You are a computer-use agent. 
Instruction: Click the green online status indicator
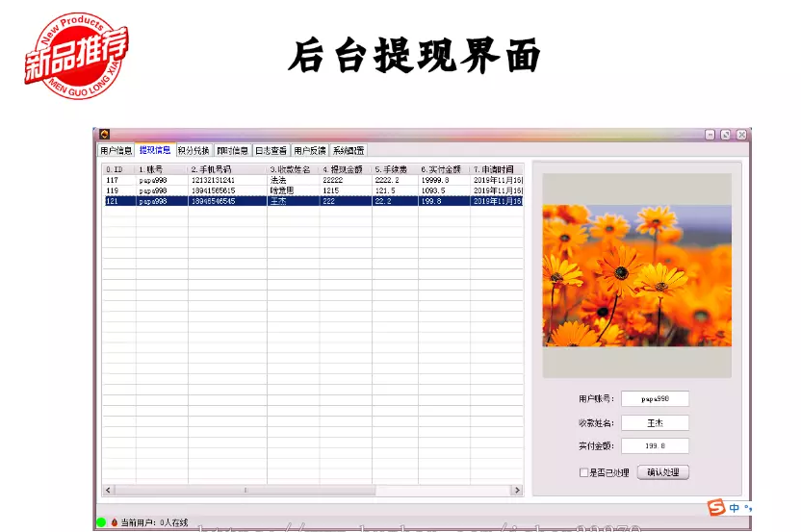pos(101,522)
